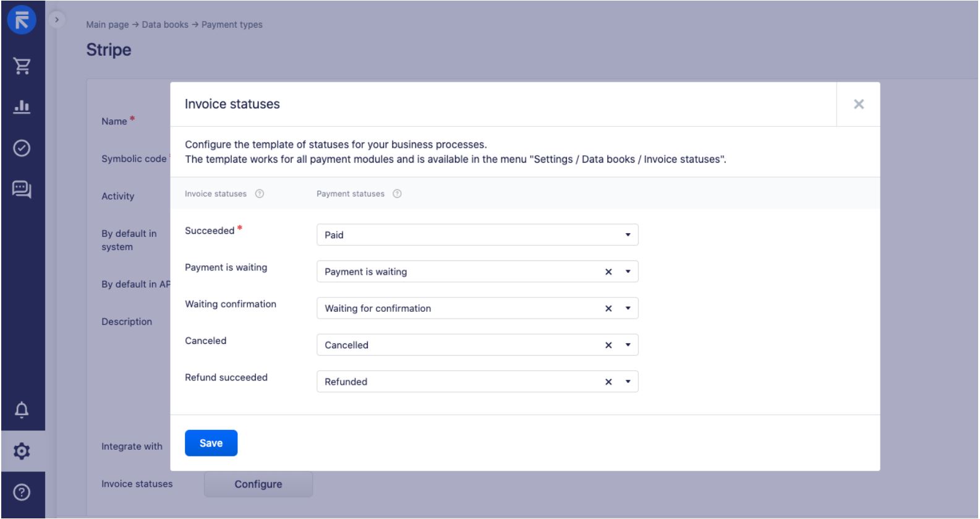The image size is (980, 519).
Task: Go to Main page breadcrumb link
Action: [108, 25]
